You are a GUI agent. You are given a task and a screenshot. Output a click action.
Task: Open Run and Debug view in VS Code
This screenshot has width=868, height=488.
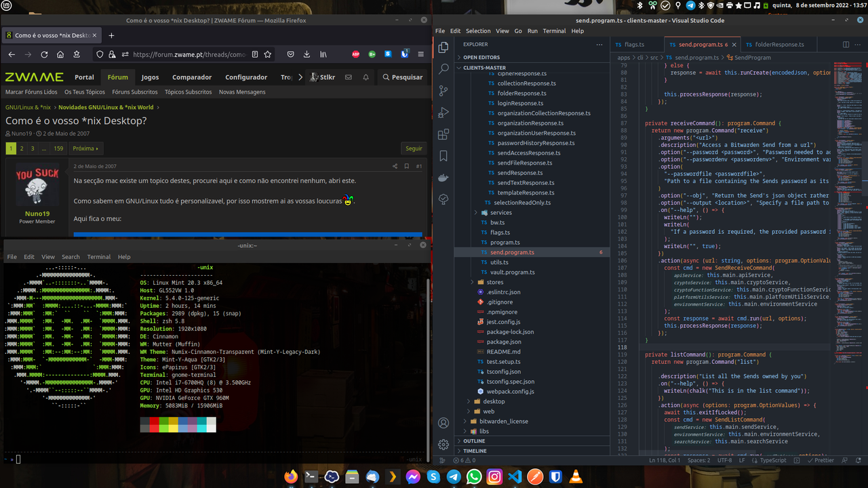[443, 113]
